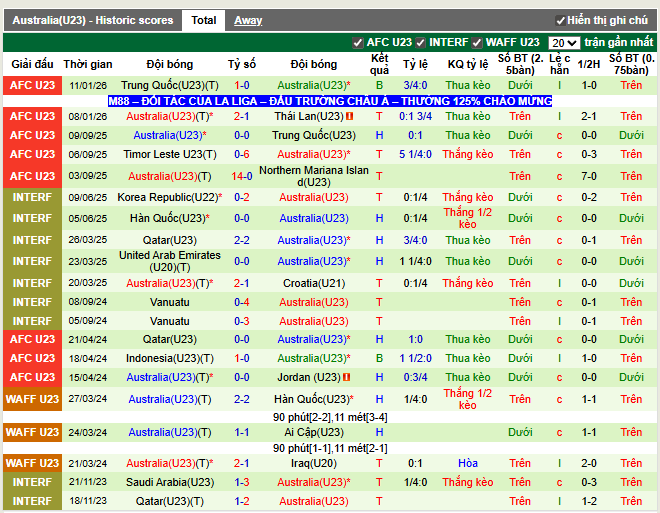Viewport: 660px width, 513px height.
Task: Click the 0-4 score against Vanuatu
Action: tap(242, 302)
